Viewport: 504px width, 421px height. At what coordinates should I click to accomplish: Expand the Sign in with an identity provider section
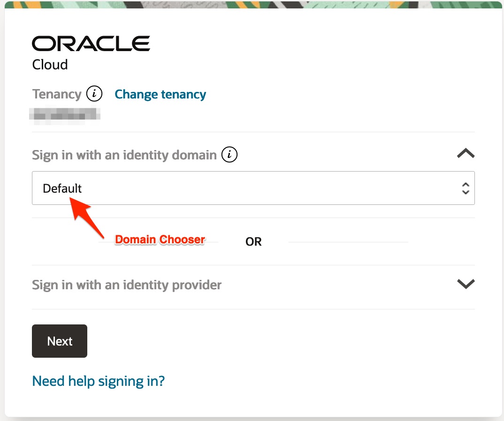point(465,283)
